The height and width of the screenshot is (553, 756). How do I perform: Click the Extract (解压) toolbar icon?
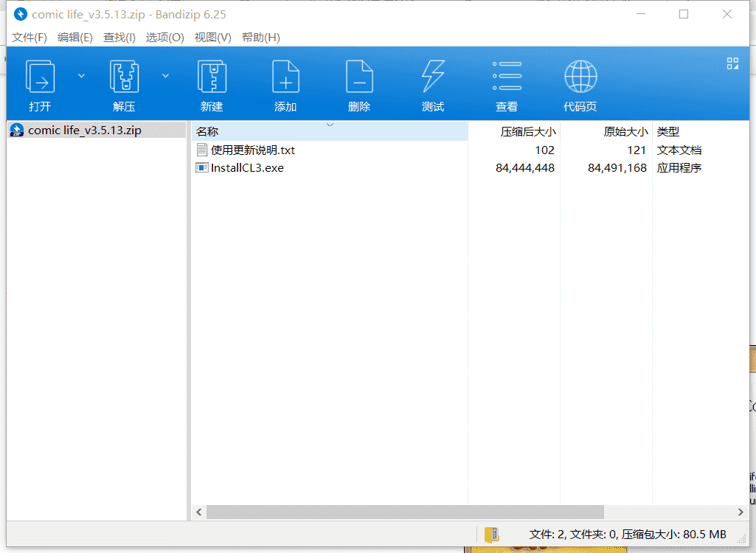click(x=124, y=76)
